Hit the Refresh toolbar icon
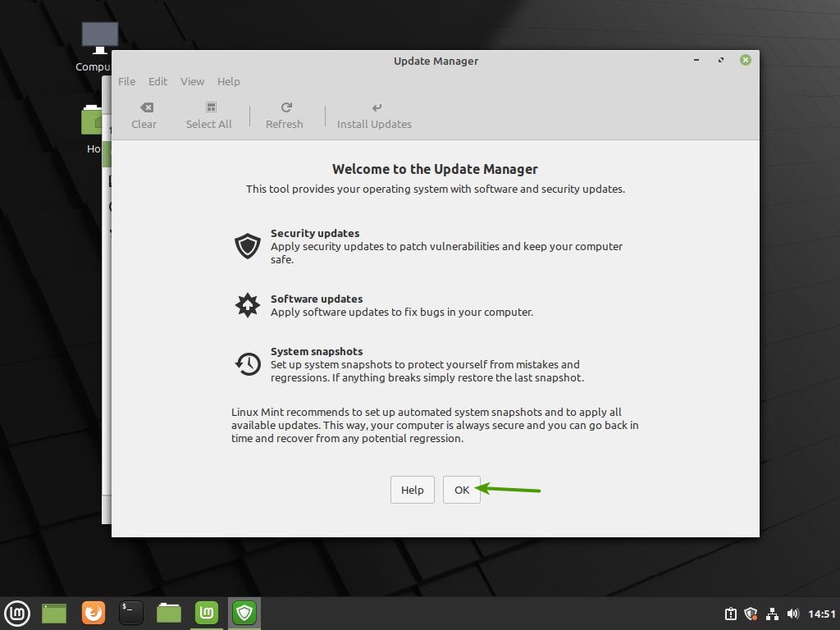This screenshot has width=840, height=630. (x=284, y=115)
